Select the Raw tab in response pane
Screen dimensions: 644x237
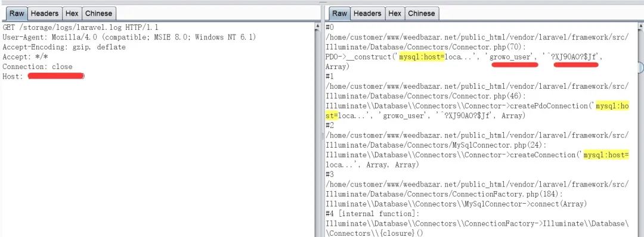click(339, 14)
